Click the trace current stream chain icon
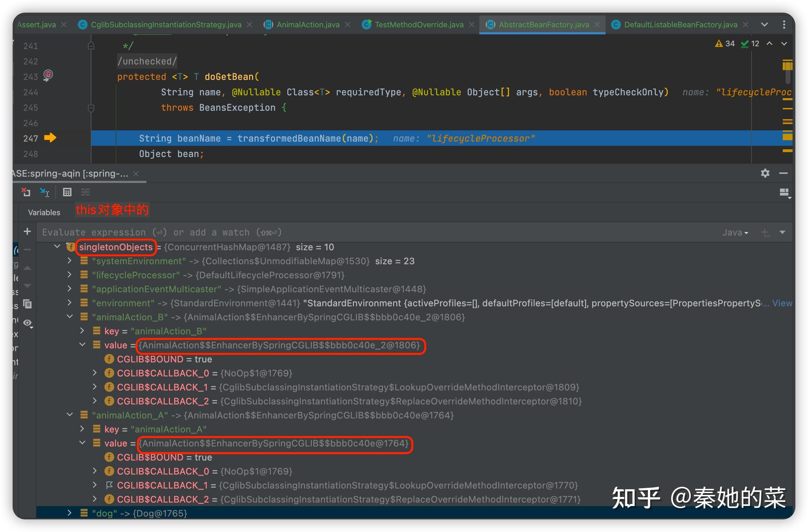Viewport: 808px width, 532px height. pyautogui.click(x=85, y=192)
